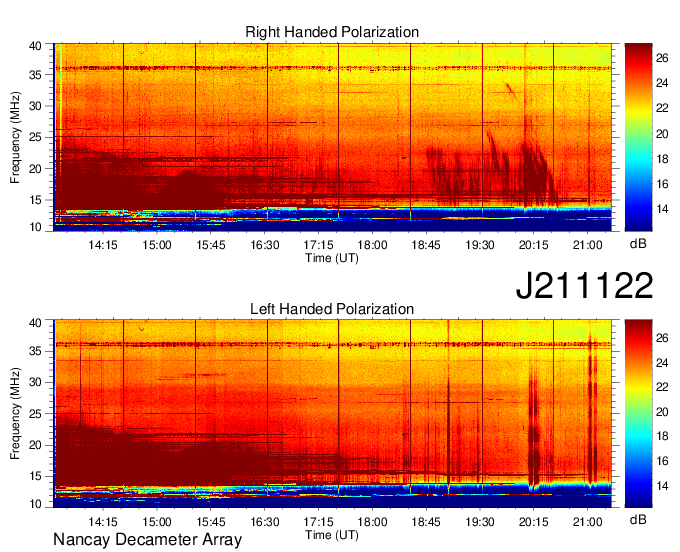Click the "Frequency (MHz)" label of the Right Handed plot
Viewport: 680px width, 552px height.
click(x=15, y=137)
